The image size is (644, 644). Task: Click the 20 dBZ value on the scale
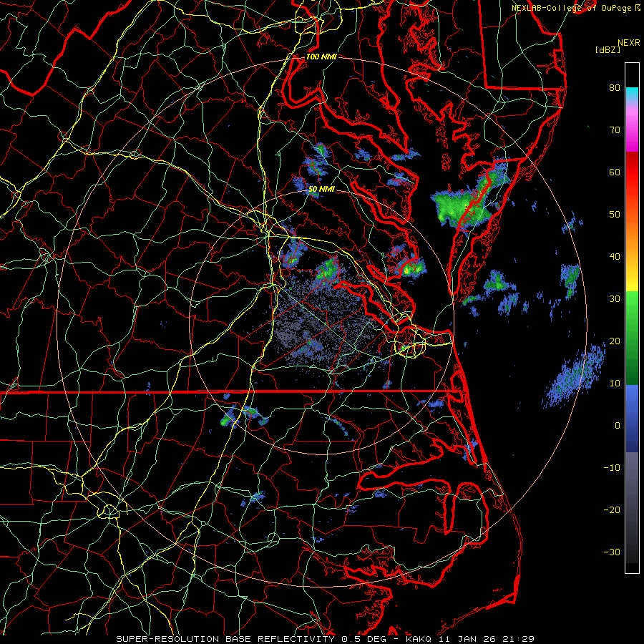615,341
